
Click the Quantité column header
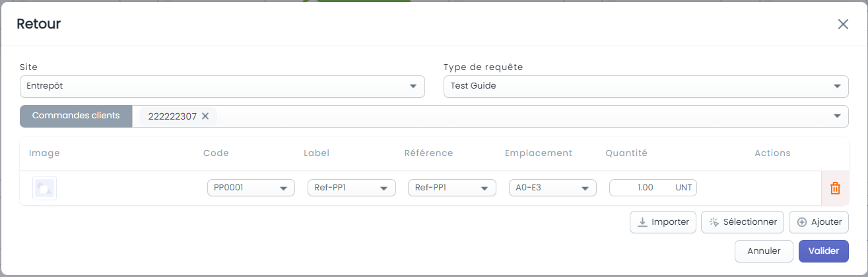click(x=626, y=153)
